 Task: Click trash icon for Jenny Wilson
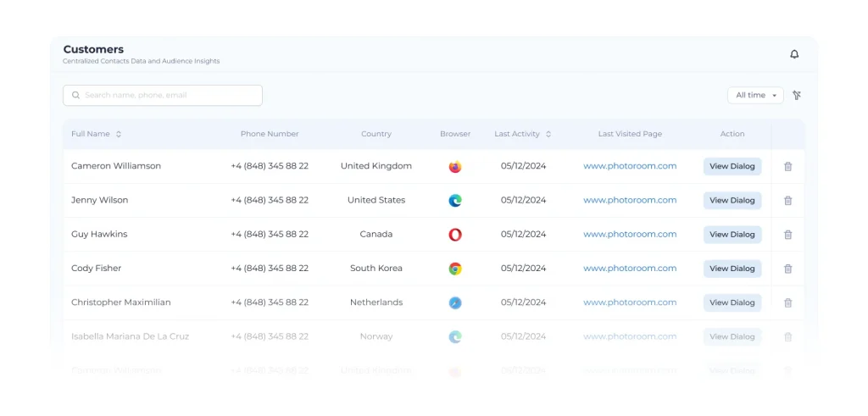(x=787, y=201)
